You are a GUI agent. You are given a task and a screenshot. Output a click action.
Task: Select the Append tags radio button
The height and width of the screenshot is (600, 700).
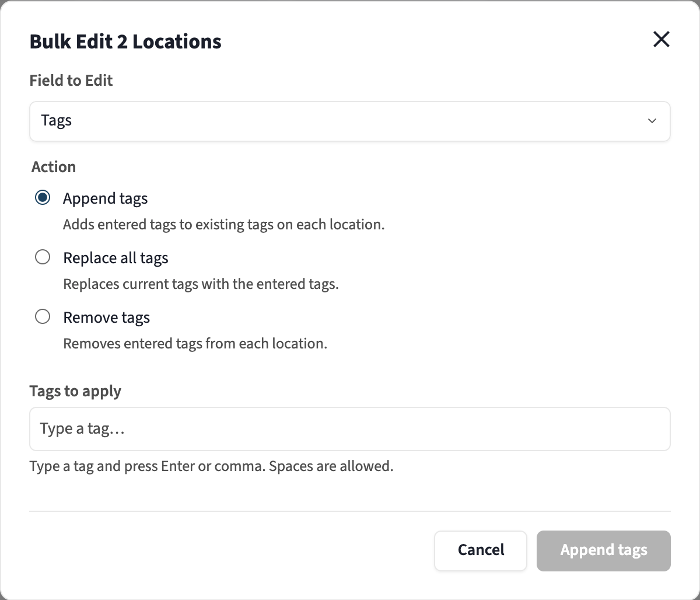point(43,198)
